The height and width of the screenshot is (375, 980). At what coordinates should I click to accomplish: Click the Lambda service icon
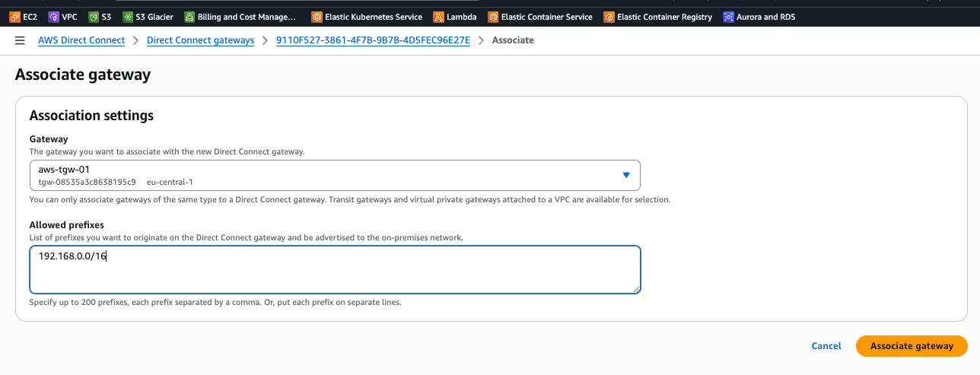click(x=438, y=17)
